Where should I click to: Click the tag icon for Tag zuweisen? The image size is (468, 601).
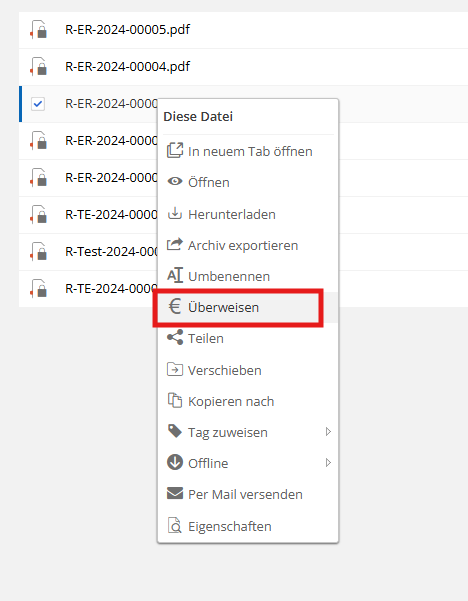tap(175, 431)
